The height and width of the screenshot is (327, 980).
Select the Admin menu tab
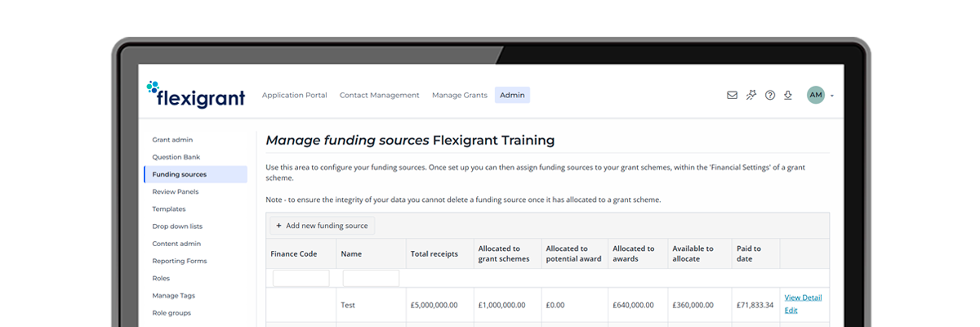512,95
